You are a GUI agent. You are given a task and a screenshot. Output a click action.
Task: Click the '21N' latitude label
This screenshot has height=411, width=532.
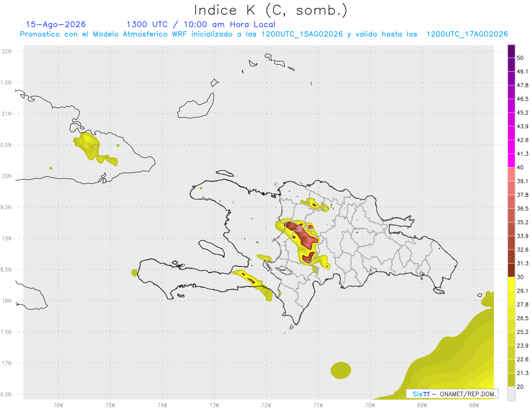click(x=8, y=114)
